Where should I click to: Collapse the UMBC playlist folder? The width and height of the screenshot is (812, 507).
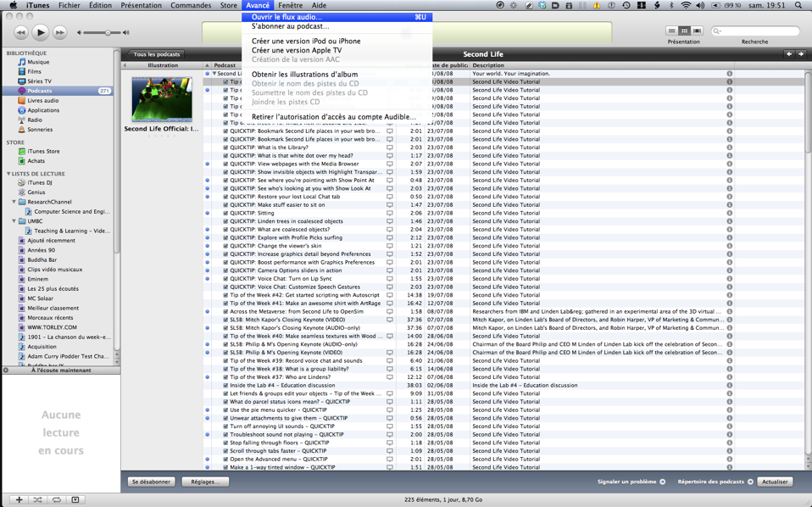coord(14,221)
